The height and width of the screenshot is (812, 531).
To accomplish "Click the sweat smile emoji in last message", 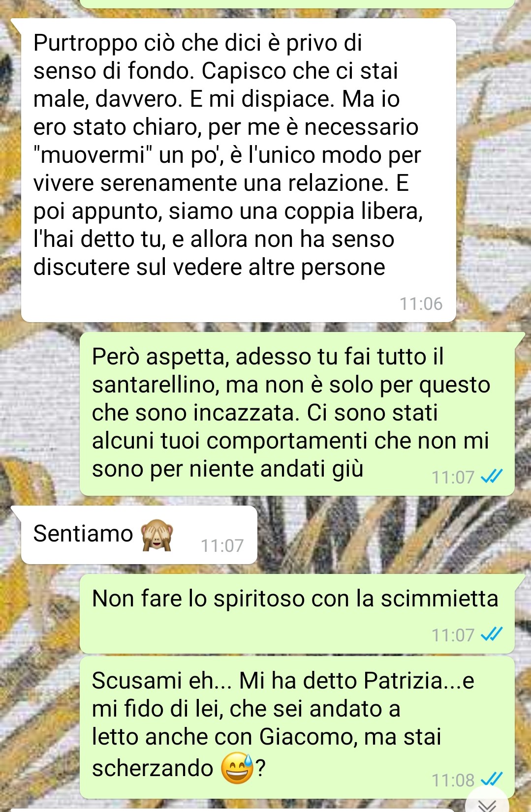I will [x=238, y=768].
